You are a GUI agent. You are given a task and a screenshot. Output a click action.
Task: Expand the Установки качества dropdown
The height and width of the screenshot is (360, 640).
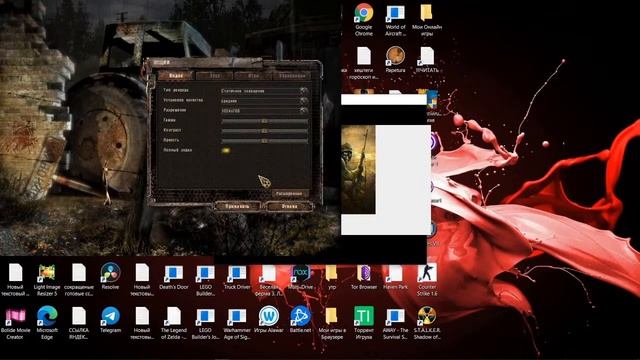[264, 100]
